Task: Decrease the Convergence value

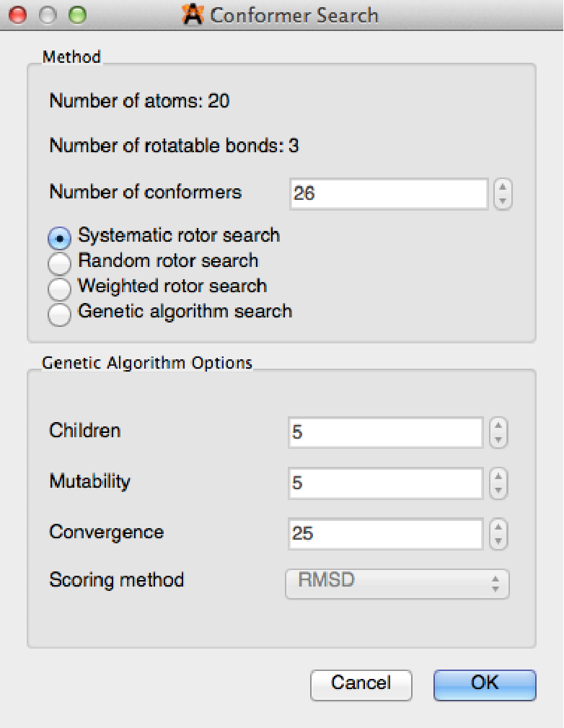Action: click(x=498, y=541)
